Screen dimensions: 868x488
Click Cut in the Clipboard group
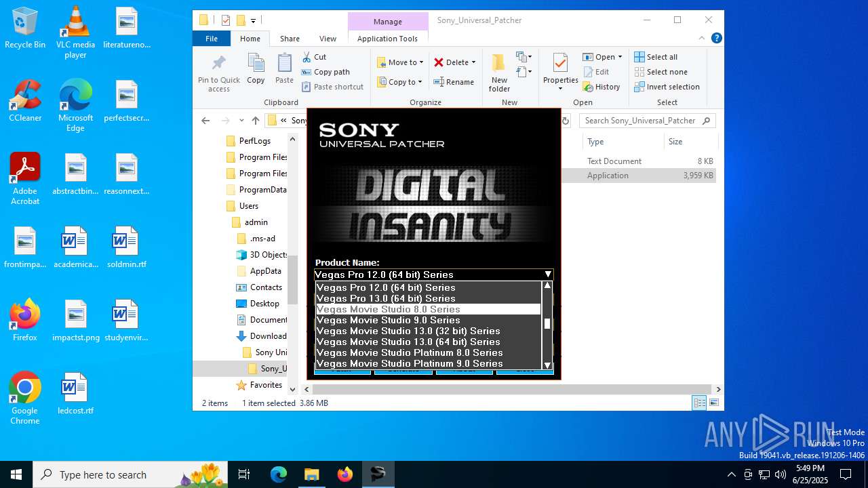[x=314, y=57]
